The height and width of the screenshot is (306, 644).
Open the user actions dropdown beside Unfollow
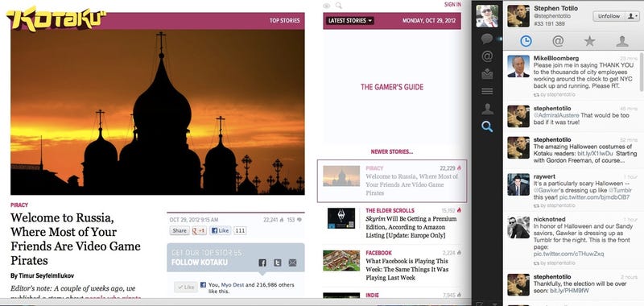pyautogui.click(x=632, y=16)
